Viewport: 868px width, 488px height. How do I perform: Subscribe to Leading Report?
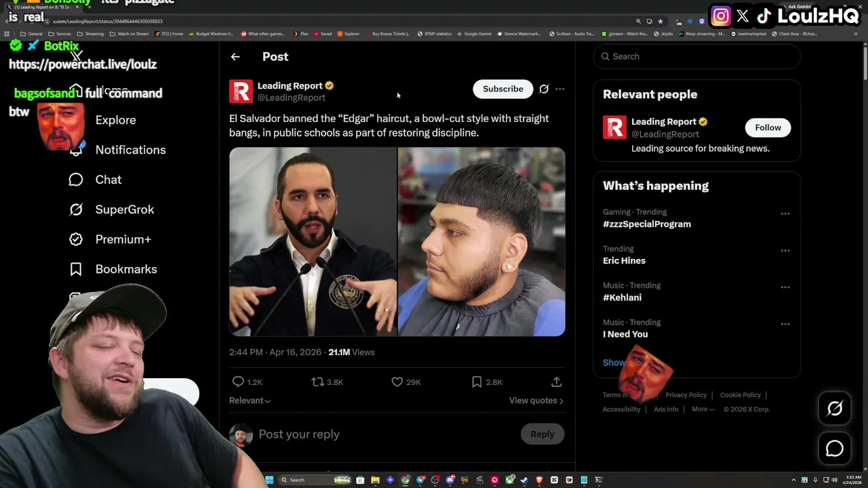pos(502,89)
